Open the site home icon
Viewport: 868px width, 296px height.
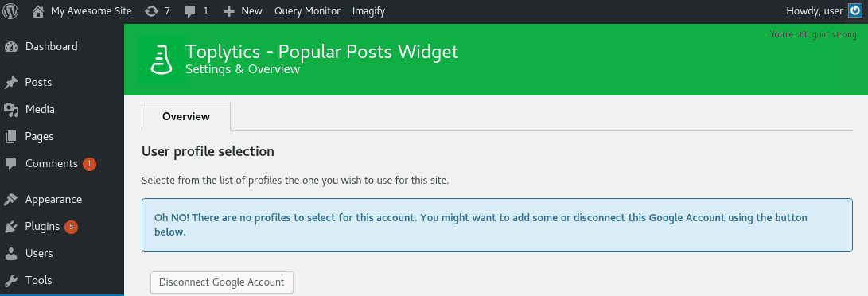[x=37, y=11]
